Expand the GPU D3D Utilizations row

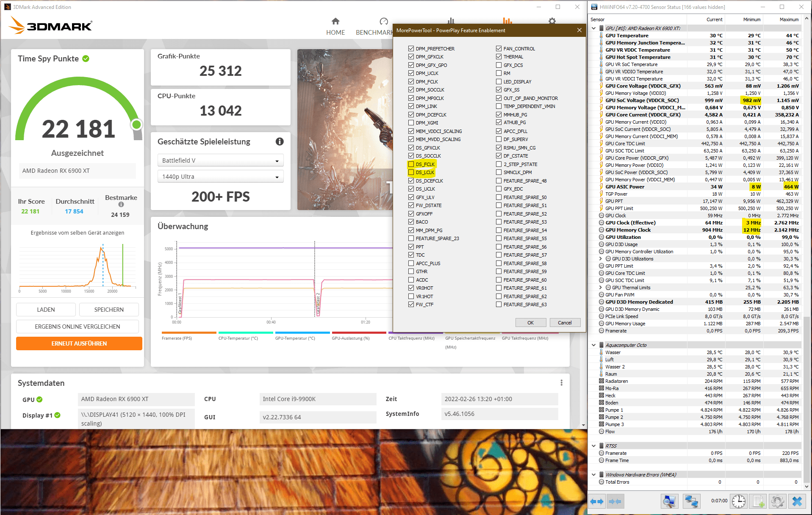pyautogui.click(x=600, y=259)
